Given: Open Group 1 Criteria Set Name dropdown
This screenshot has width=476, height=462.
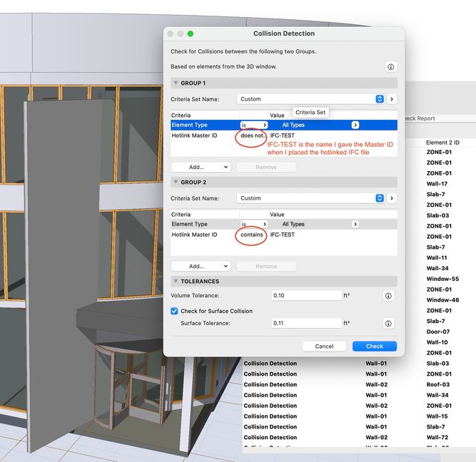Looking at the screenshot, I should 310,99.
